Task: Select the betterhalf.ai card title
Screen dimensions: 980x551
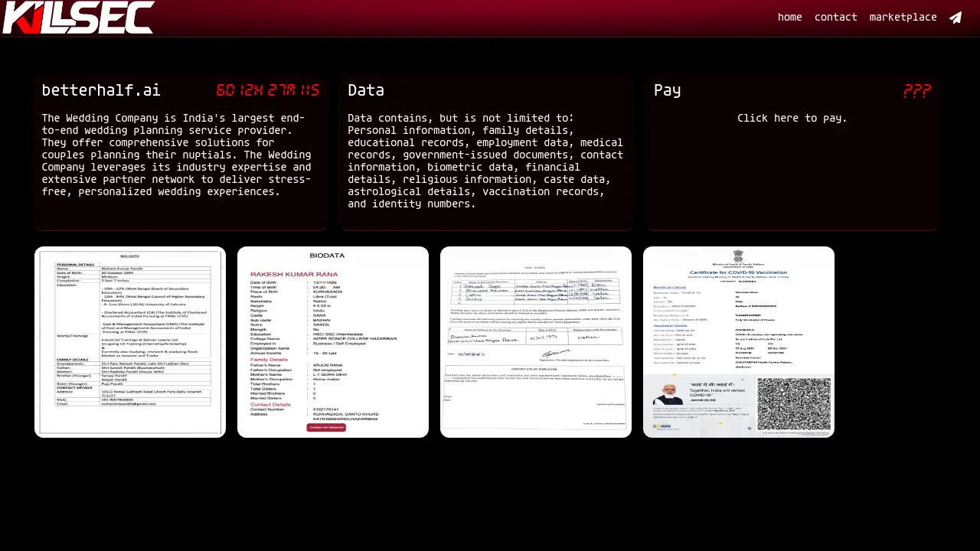Action: 101,90
